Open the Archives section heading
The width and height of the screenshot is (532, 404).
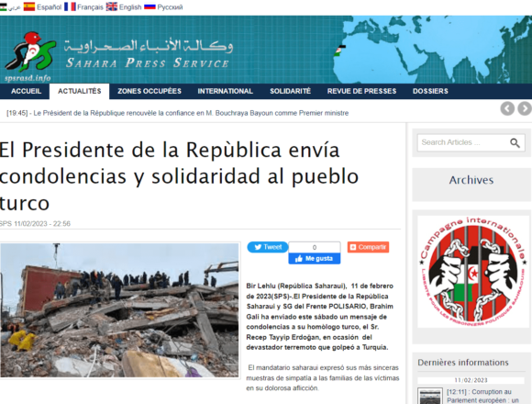[471, 180]
